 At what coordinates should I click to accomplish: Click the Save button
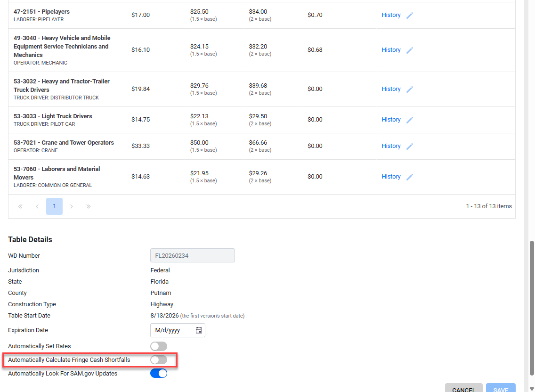click(x=501, y=388)
